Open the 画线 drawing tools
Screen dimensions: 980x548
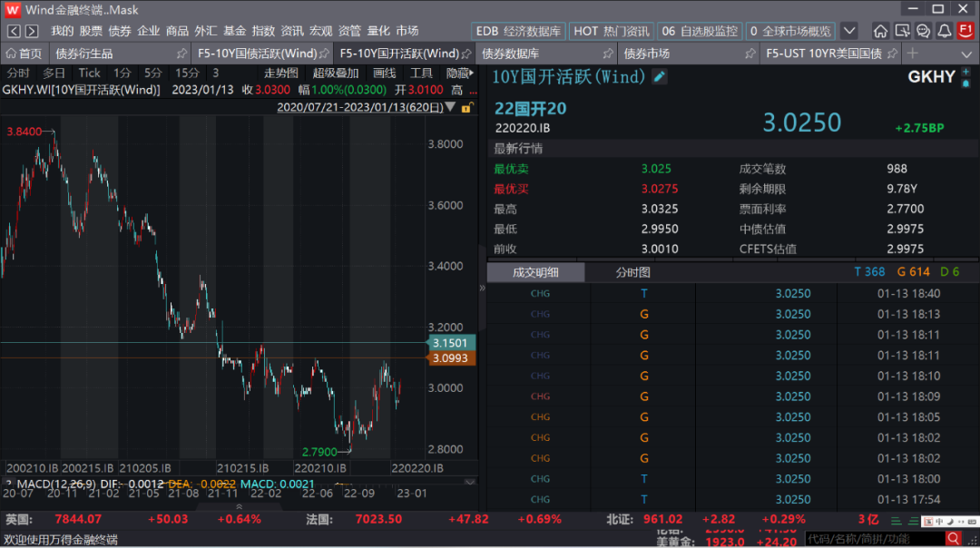(x=385, y=73)
